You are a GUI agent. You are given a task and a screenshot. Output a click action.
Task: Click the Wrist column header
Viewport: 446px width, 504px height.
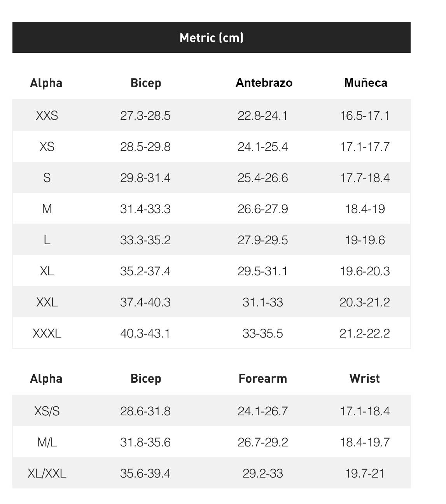(365, 378)
